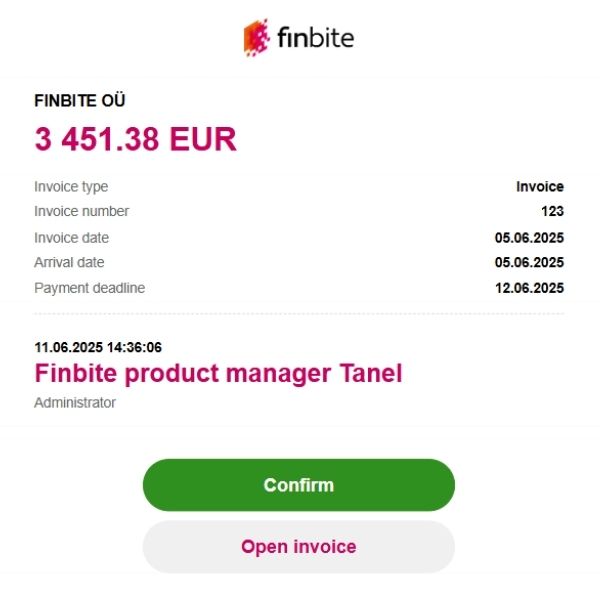Click the Invoice date label
This screenshot has height=600, width=600.
click(71, 238)
